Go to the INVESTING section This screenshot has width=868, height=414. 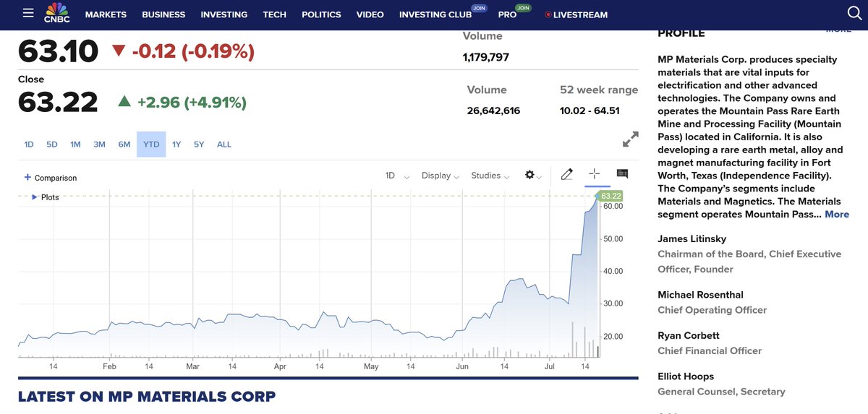pyautogui.click(x=224, y=14)
